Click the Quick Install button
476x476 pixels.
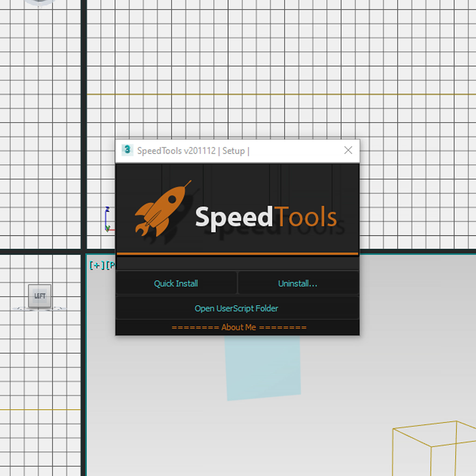(176, 283)
